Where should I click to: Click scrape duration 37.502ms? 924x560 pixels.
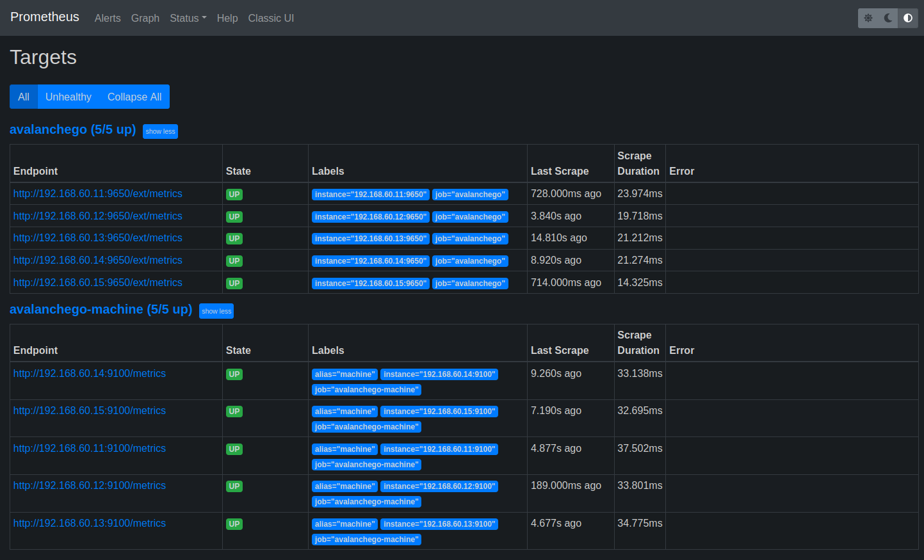click(x=640, y=449)
